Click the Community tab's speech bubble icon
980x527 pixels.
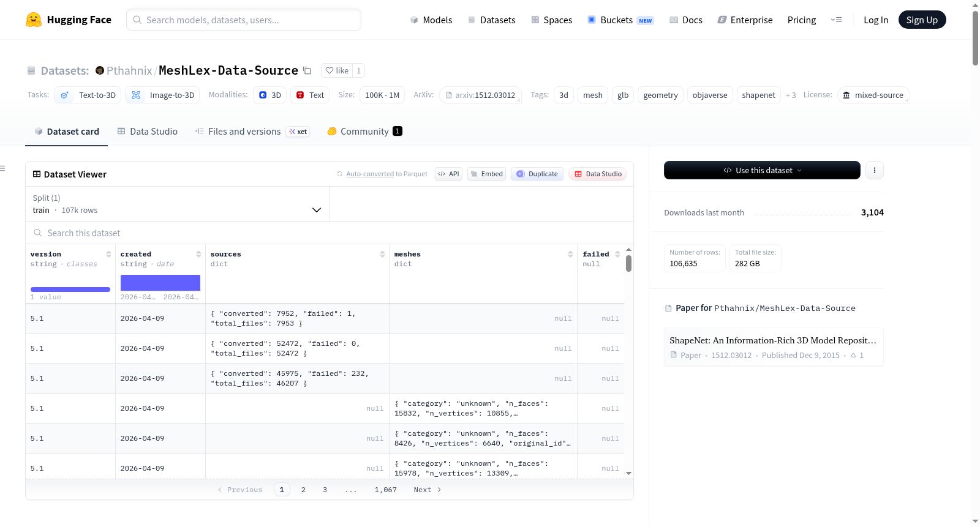(332, 131)
